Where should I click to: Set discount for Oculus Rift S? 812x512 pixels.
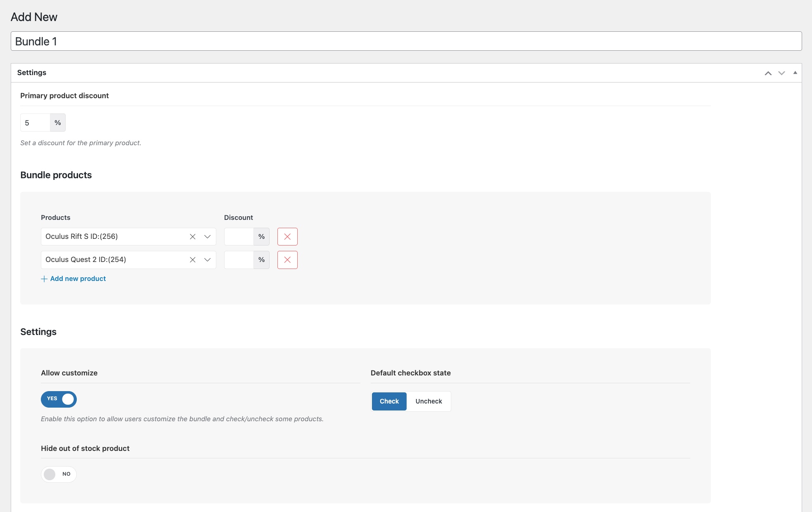coord(239,237)
